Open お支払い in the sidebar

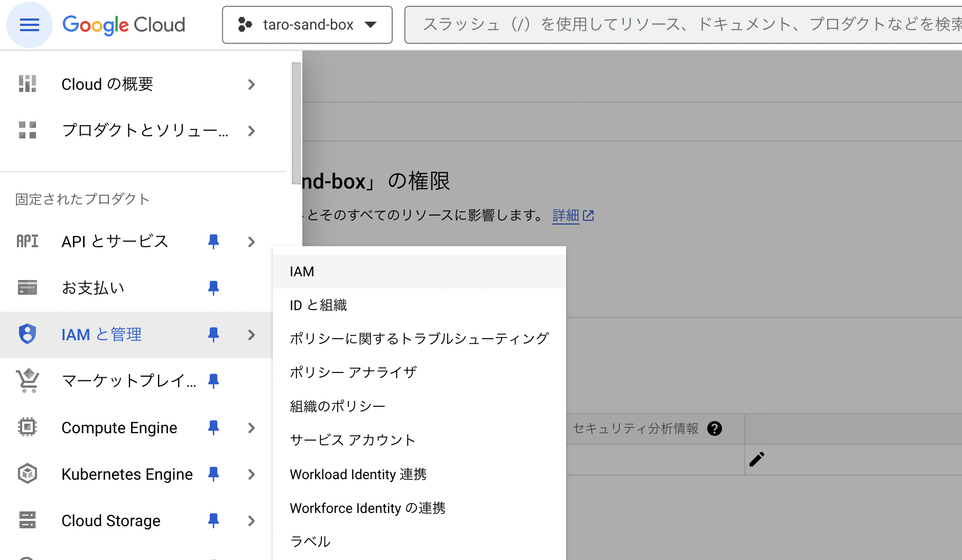tap(93, 288)
